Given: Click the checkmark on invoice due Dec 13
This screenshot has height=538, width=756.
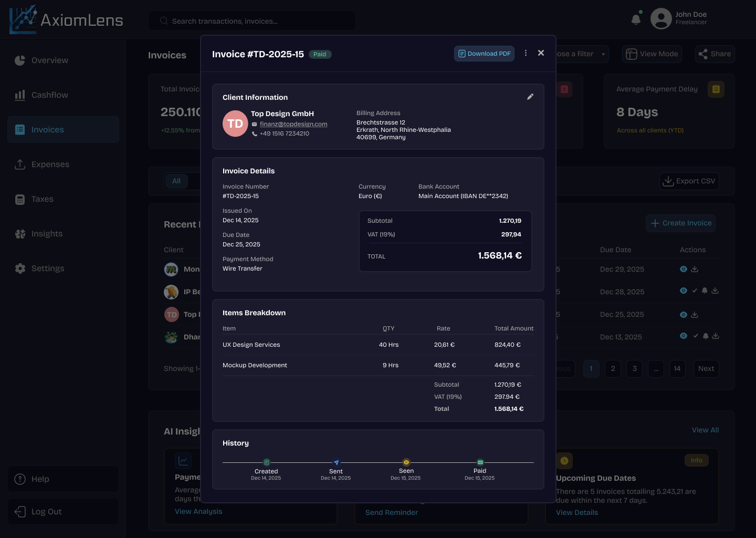Looking at the screenshot, I should 696,336.
